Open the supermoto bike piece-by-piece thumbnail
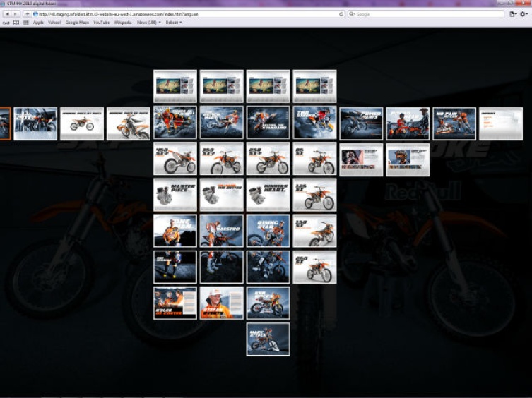This screenshot has height=398, width=532. 129,123
